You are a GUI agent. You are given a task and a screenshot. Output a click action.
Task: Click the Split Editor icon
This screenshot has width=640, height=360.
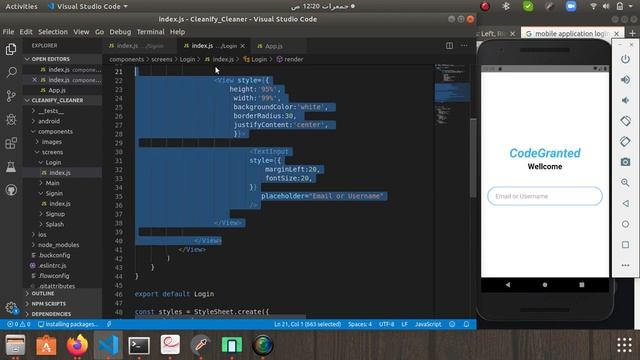click(449, 46)
